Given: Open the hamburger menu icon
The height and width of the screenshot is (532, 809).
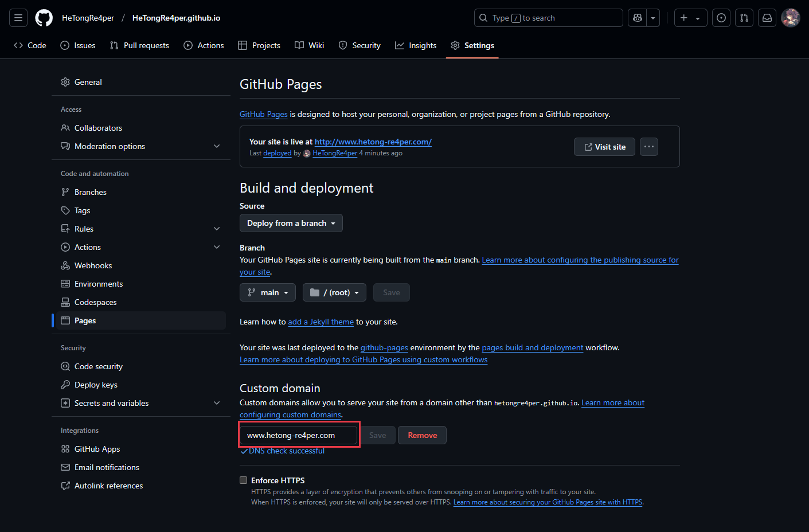Looking at the screenshot, I should click(18, 17).
